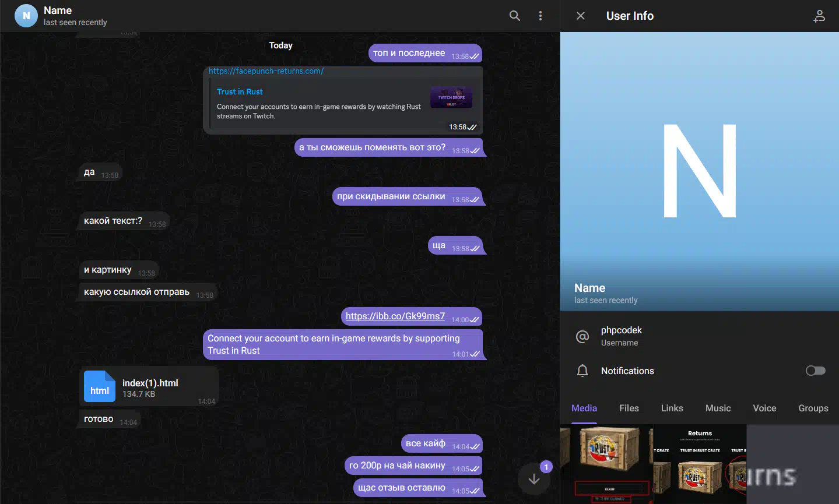Click the 'и картинку' message
839x504 pixels.
pos(119,270)
